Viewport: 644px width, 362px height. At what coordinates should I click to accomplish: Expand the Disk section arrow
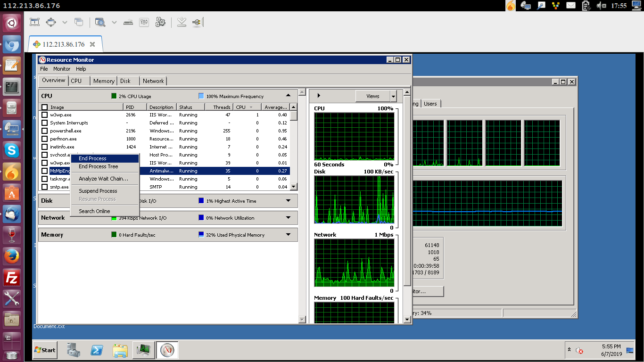point(289,201)
